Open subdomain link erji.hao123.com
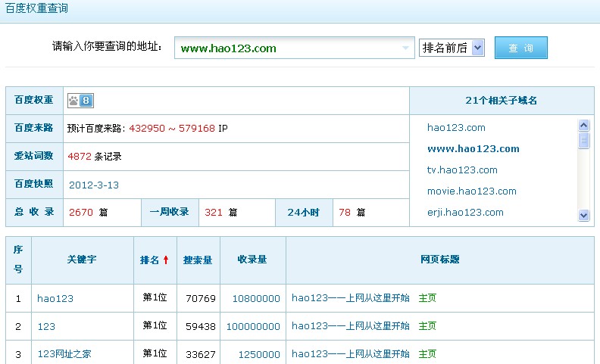Image resolution: width=600 pixels, height=364 pixels. click(x=465, y=213)
